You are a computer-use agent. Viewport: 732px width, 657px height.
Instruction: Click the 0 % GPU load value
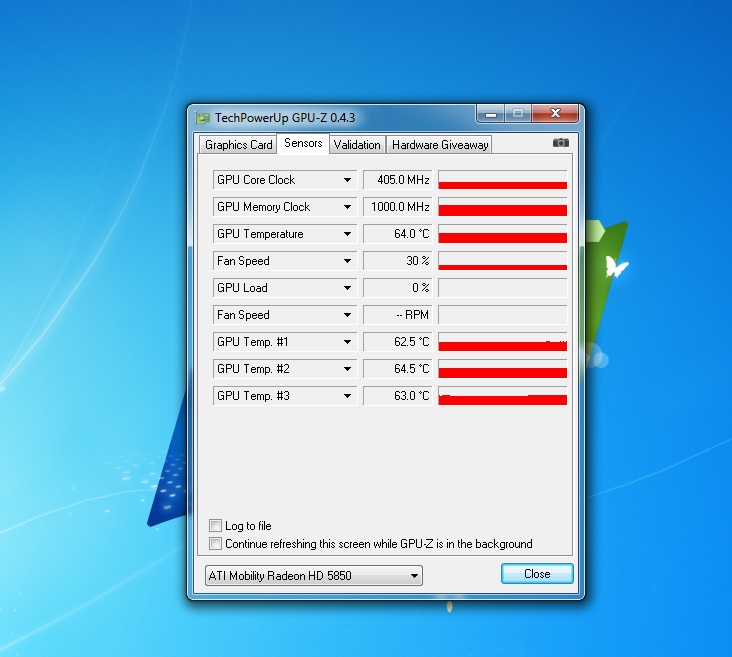[x=397, y=288]
